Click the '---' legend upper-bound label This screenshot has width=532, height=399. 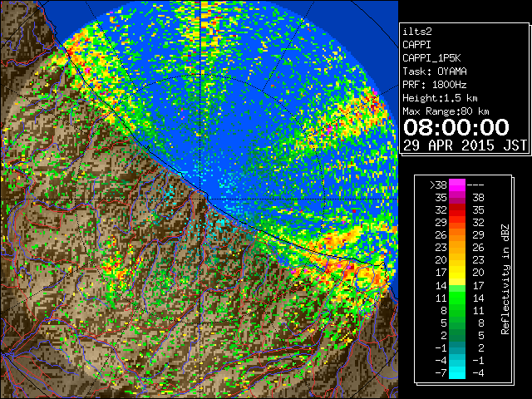click(475, 185)
